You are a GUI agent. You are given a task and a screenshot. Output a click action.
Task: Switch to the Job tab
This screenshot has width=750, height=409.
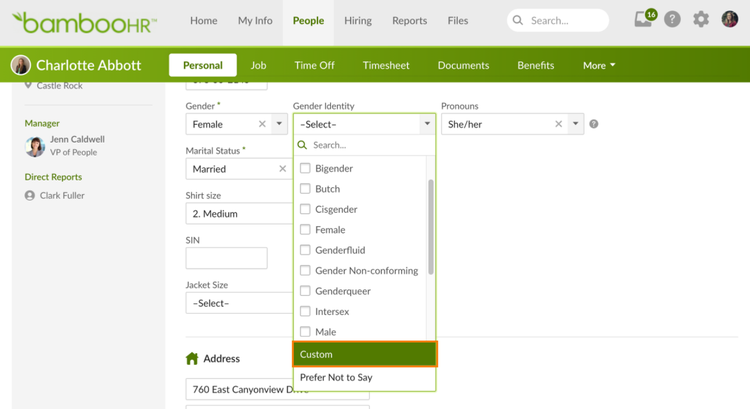[258, 65]
